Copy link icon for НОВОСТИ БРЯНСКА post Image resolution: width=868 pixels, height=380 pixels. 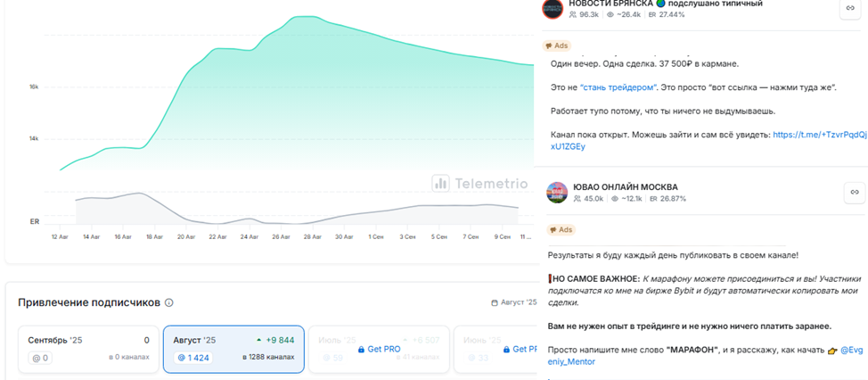click(x=853, y=9)
